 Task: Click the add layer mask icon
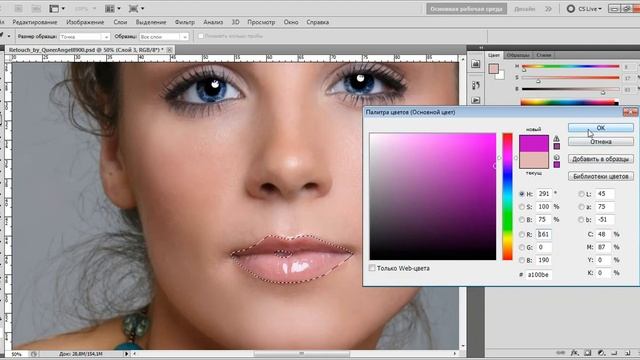588,353
